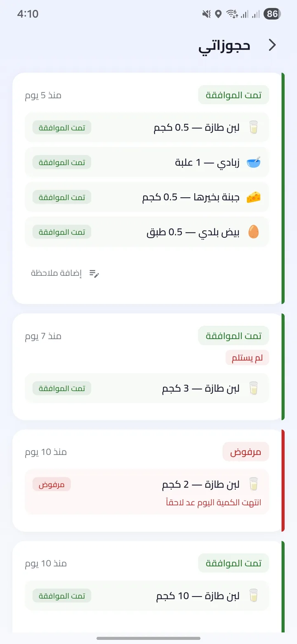Viewport: 297px width, 644px height.
Task: Tap the back chevron next to حجوزاتي
Action: (x=272, y=45)
